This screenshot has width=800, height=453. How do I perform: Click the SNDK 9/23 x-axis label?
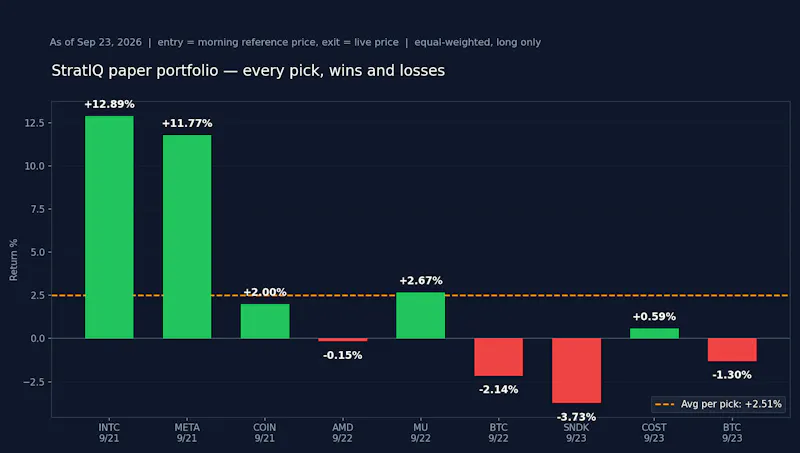[x=577, y=433]
